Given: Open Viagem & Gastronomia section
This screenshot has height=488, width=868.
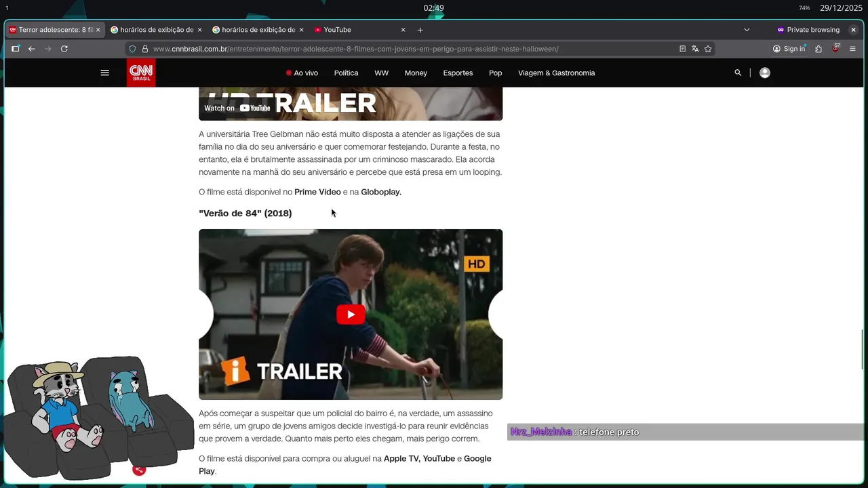Looking at the screenshot, I should (556, 73).
